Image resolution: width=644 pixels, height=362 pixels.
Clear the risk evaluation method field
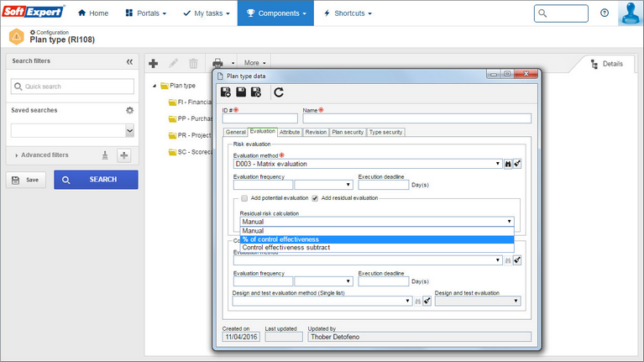click(x=517, y=164)
